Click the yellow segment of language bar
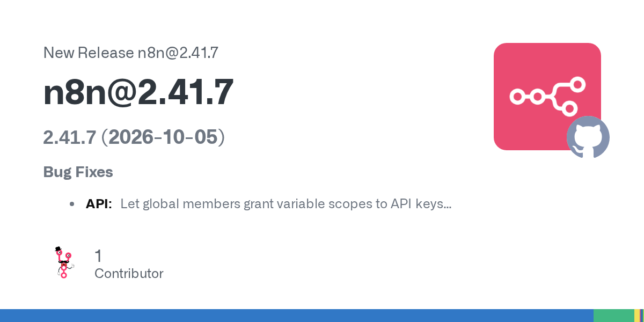 [x=636, y=316]
